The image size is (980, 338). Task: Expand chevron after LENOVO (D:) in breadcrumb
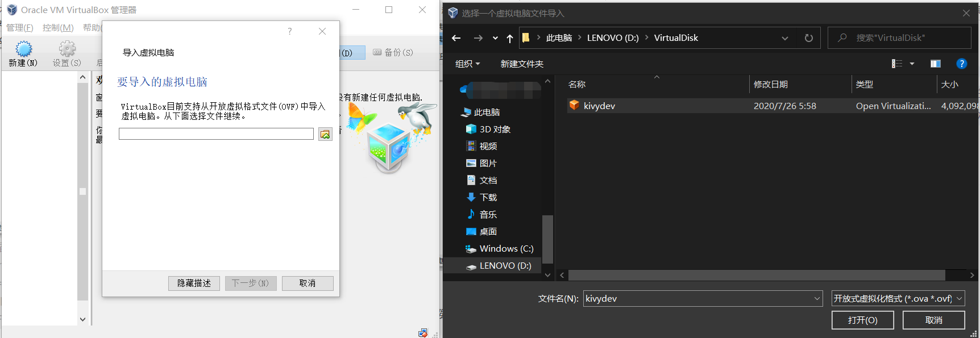(647, 37)
